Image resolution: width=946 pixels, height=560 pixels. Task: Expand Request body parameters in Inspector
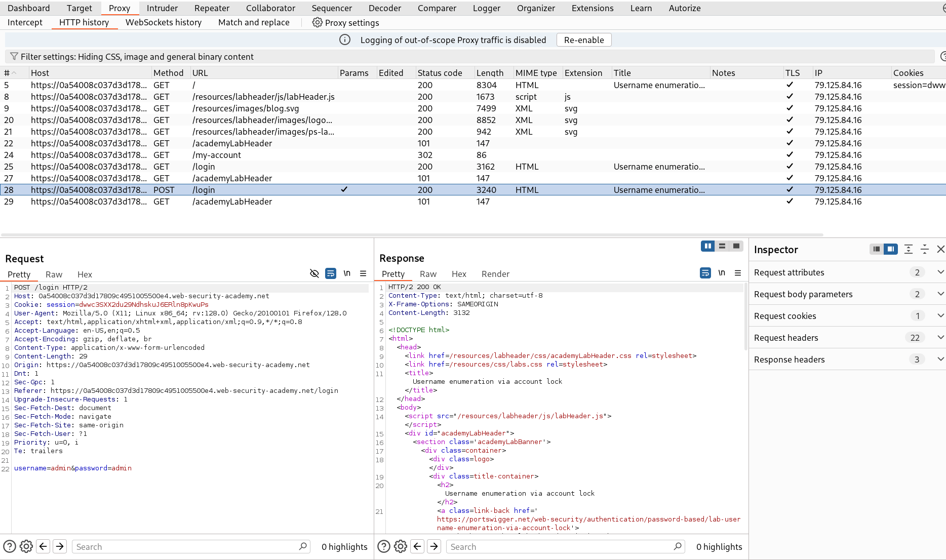tap(940, 294)
